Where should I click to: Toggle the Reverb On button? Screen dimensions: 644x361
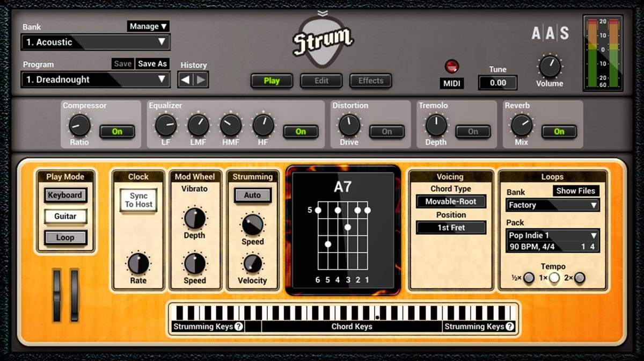click(x=559, y=132)
